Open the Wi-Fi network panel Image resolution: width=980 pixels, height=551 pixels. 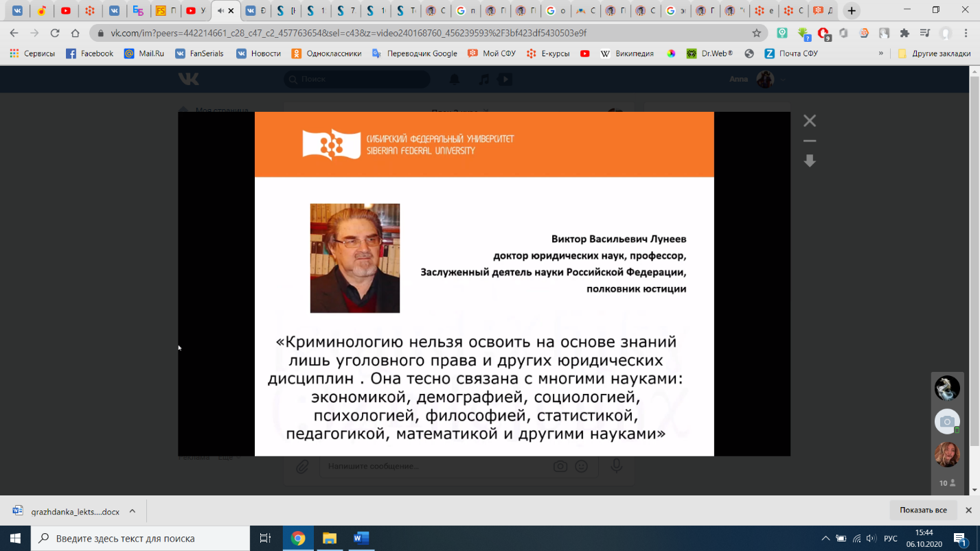tap(856, 539)
